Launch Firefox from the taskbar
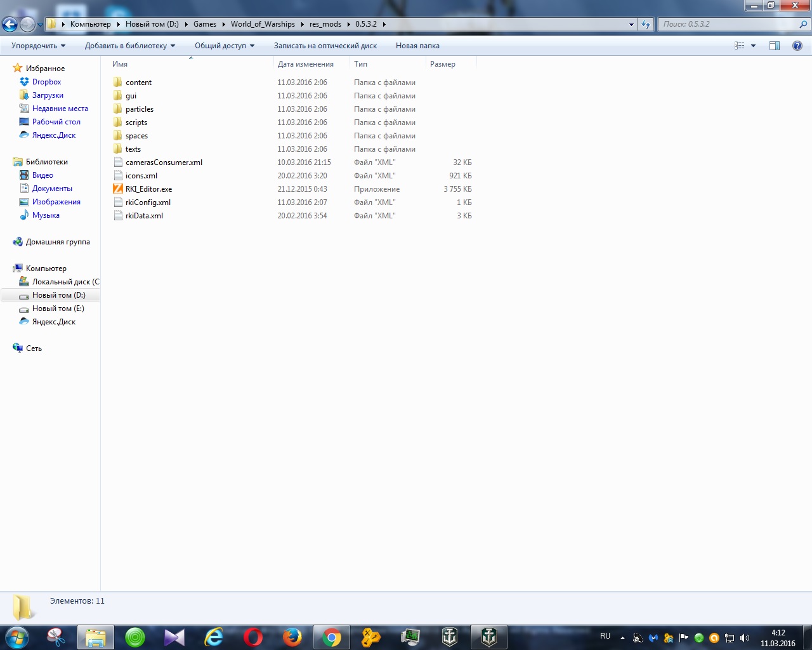812x650 pixels. tap(292, 637)
